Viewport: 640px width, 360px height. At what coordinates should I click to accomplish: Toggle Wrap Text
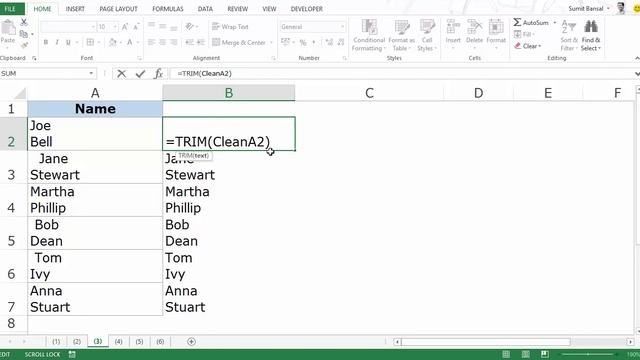[230, 27]
